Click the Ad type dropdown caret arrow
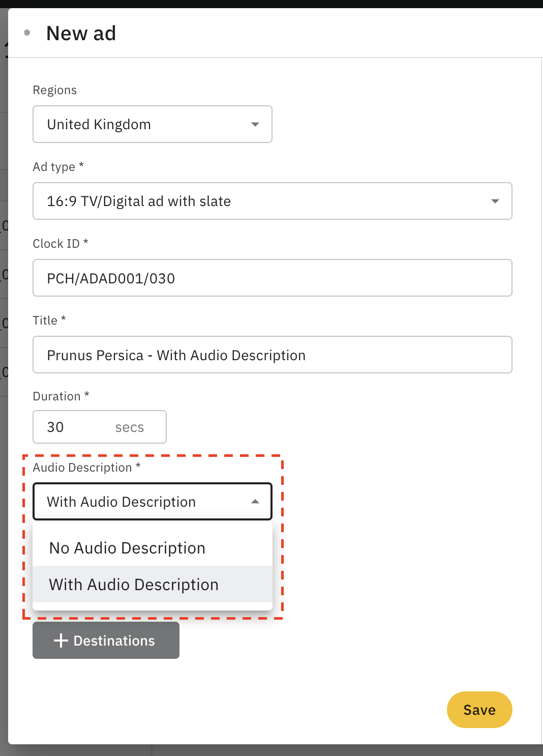The image size is (543, 756). coord(495,201)
